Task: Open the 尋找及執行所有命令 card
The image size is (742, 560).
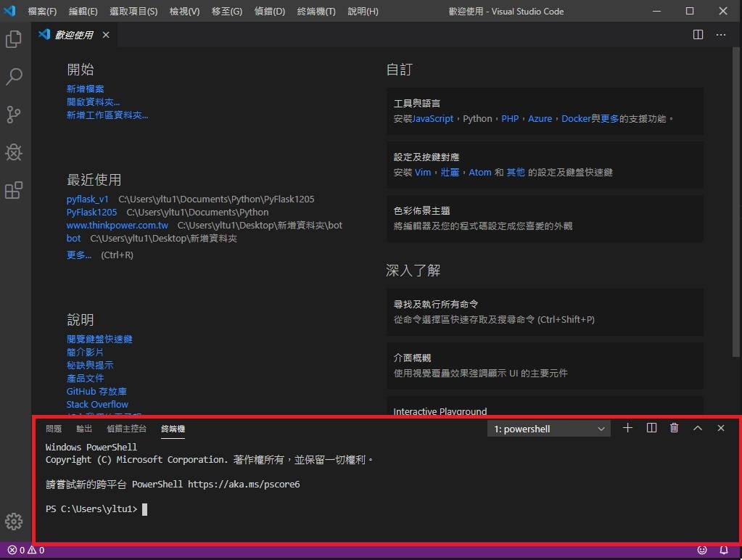Action: (545, 312)
